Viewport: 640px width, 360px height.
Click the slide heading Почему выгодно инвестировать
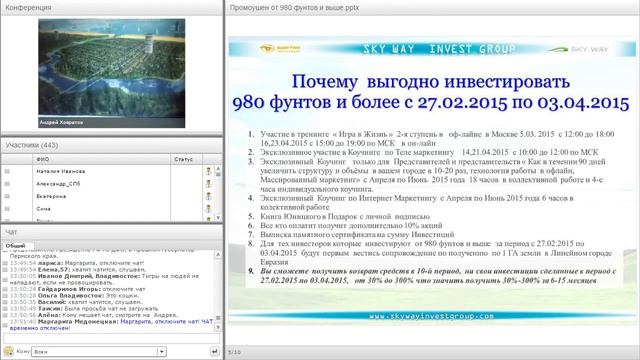431,82
